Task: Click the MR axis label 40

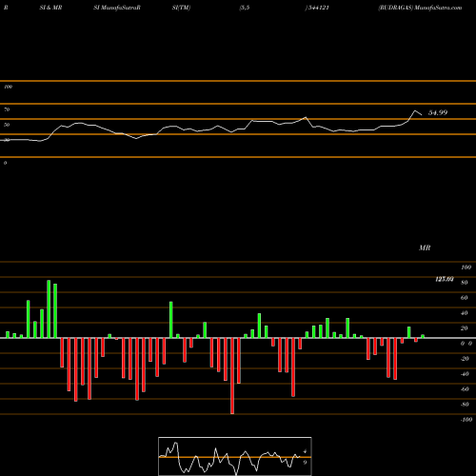Action: pos(465,313)
